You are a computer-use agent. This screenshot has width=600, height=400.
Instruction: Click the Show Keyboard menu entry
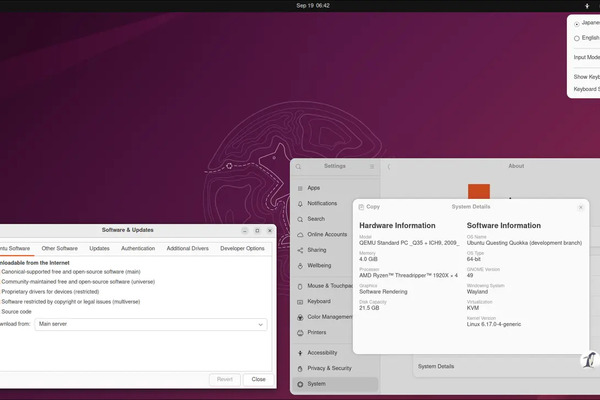[x=587, y=77]
